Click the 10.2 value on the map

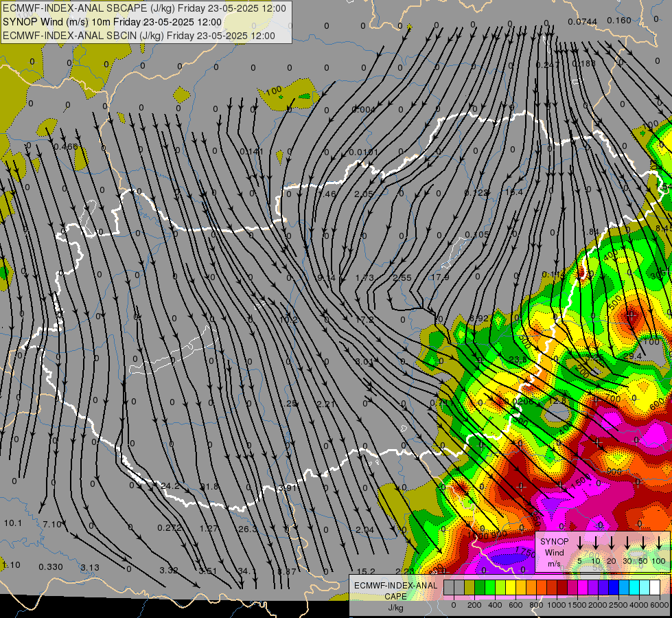288,319
